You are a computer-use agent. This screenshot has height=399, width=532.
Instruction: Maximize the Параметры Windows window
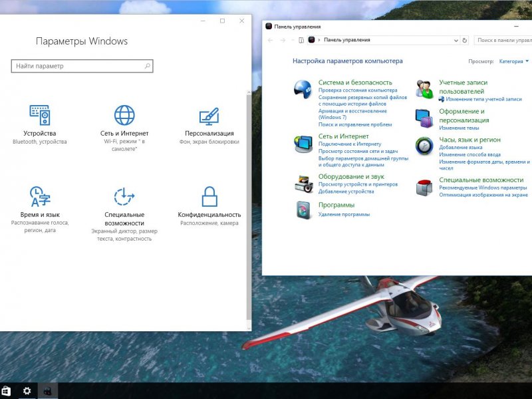point(222,21)
